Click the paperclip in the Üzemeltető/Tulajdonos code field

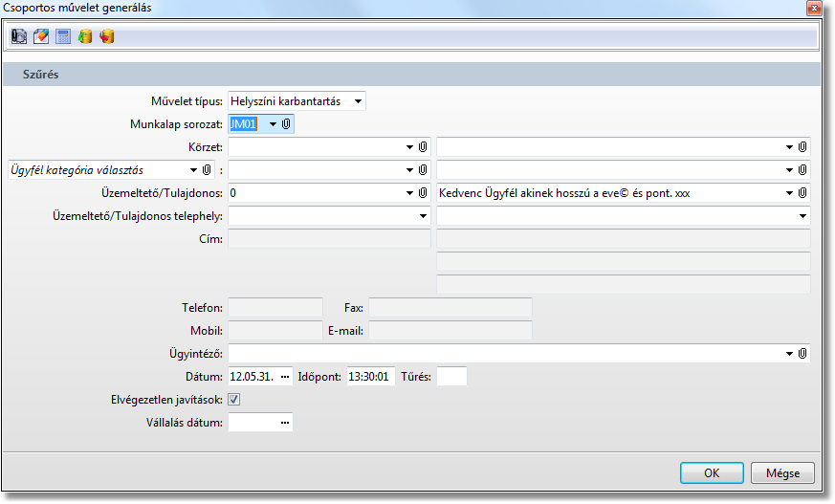click(423, 192)
